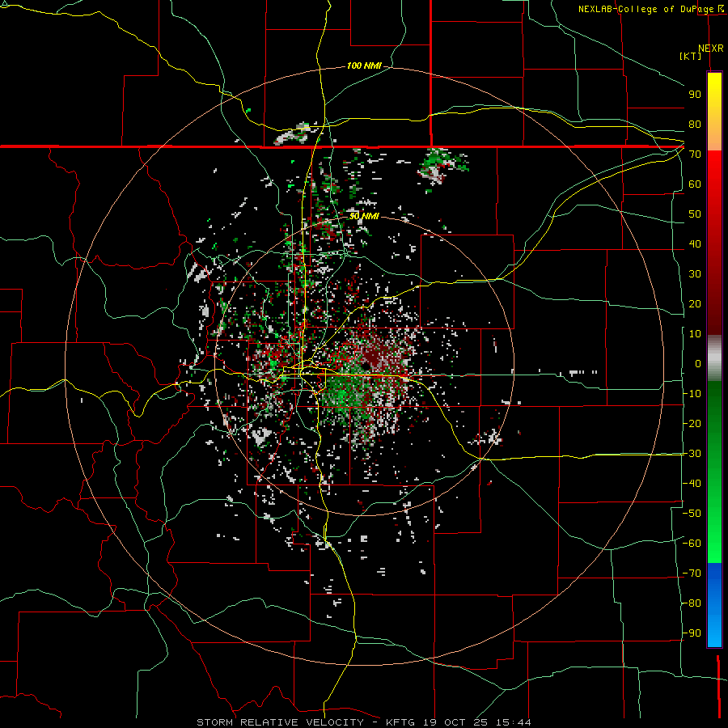
Task: Click the NEXR label above the scale
Action: click(711, 49)
